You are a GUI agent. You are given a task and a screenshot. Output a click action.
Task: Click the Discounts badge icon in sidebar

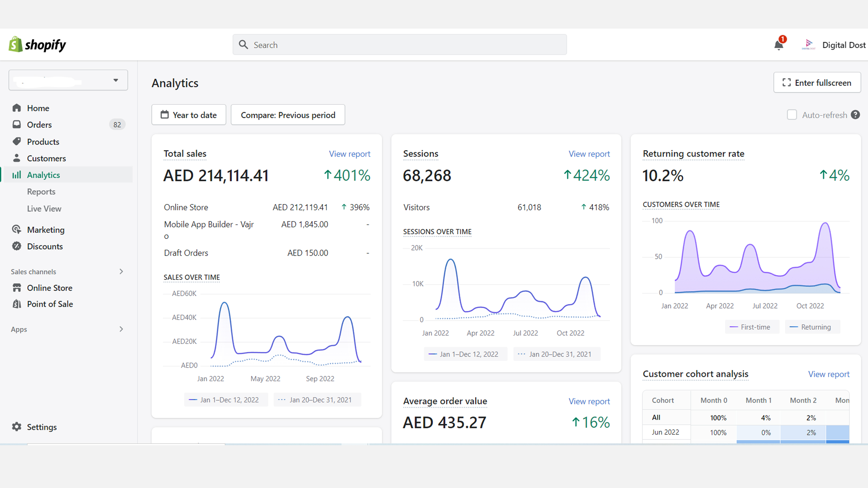pos(17,246)
